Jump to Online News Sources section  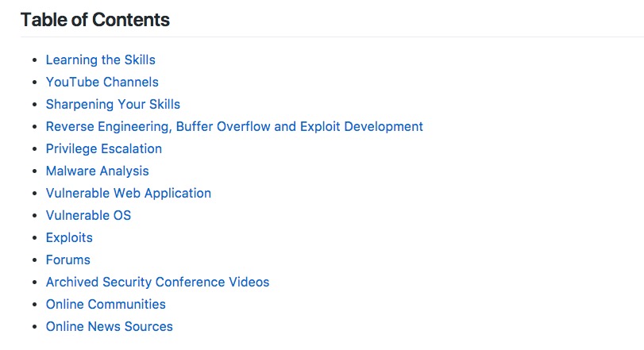(x=109, y=326)
